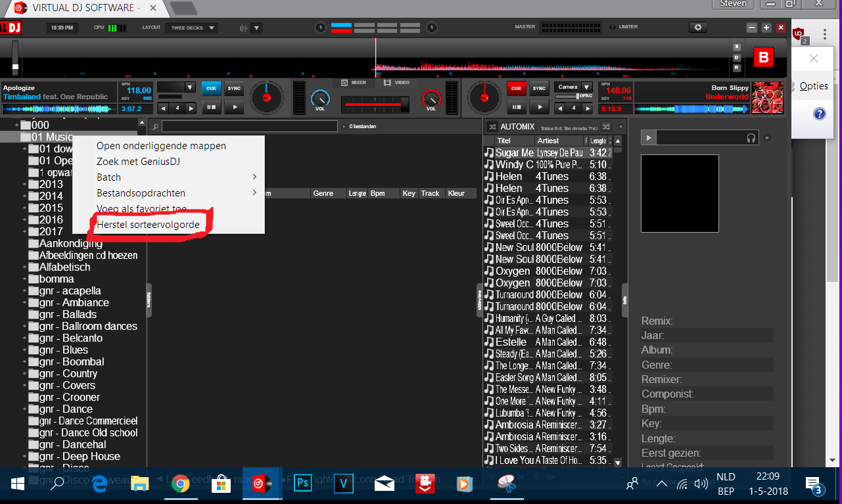Click the right deck jog wheel
Viewport: 842px width, 504px height.
click(x=484, y=97)
